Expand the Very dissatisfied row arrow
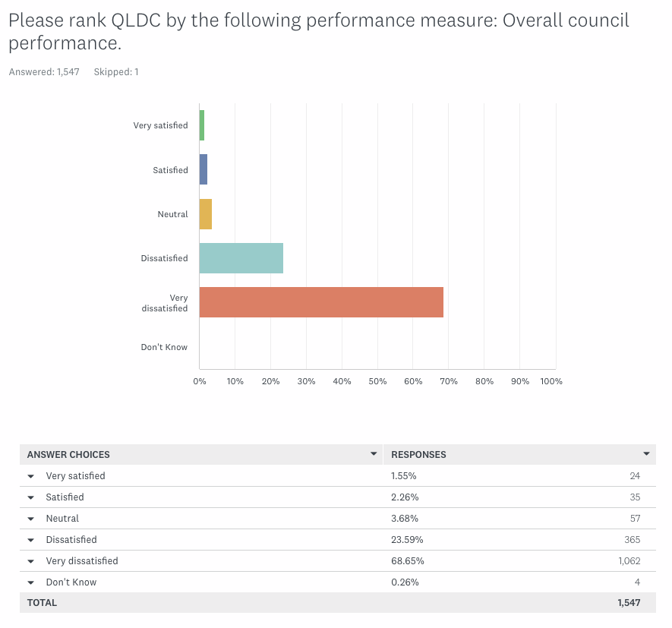This screenshot has width=672, height=628. click(31, 561)
